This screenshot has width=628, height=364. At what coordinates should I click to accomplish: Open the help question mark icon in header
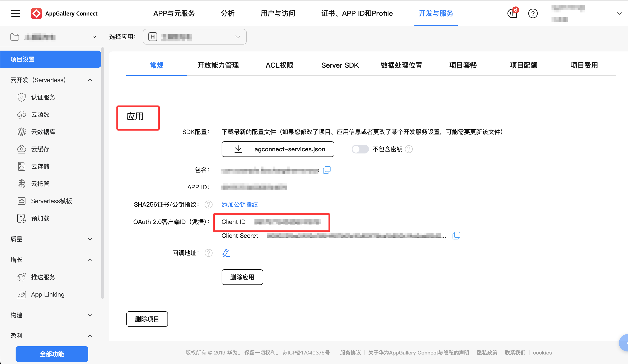(533, 13)
